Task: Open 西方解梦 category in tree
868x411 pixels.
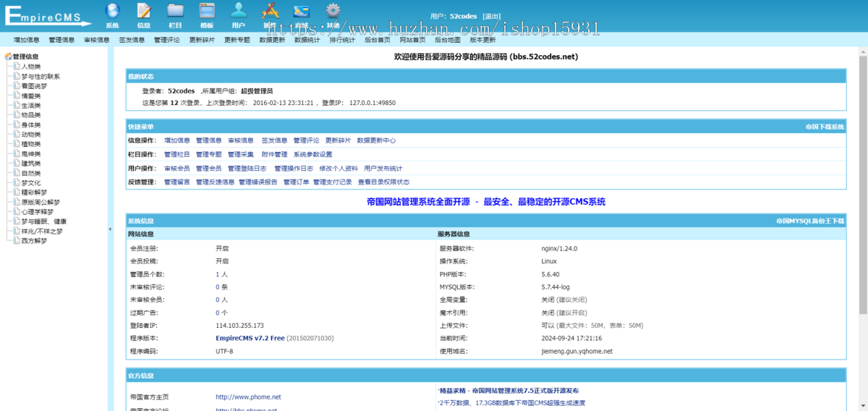Action: pyautogui.click(x=34, y=241)
